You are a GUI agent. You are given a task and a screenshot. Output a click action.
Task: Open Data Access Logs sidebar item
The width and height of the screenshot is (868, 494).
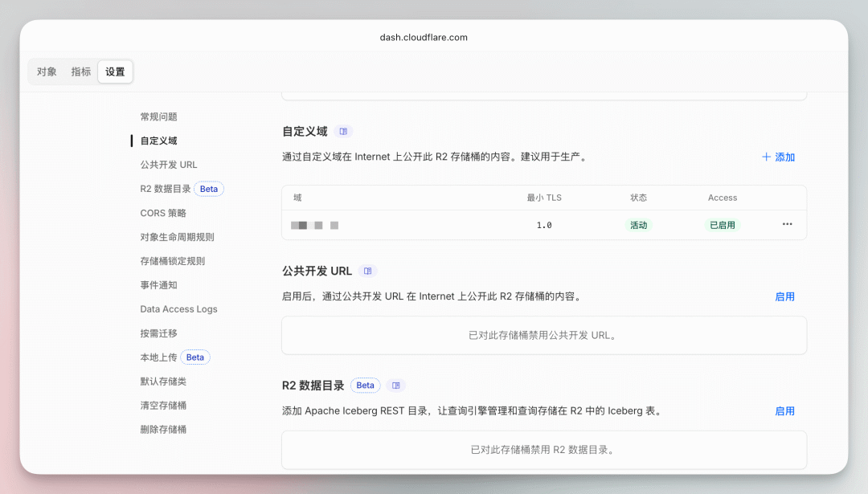point(178,309)
